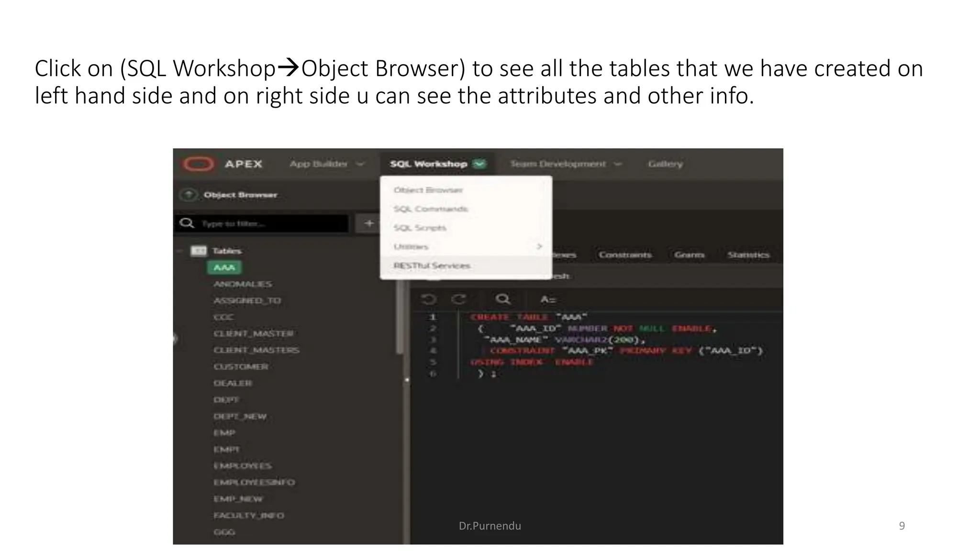Click the A= editor toolbar icon
Screen dimensions: 980x551
(x=548, y=299)
